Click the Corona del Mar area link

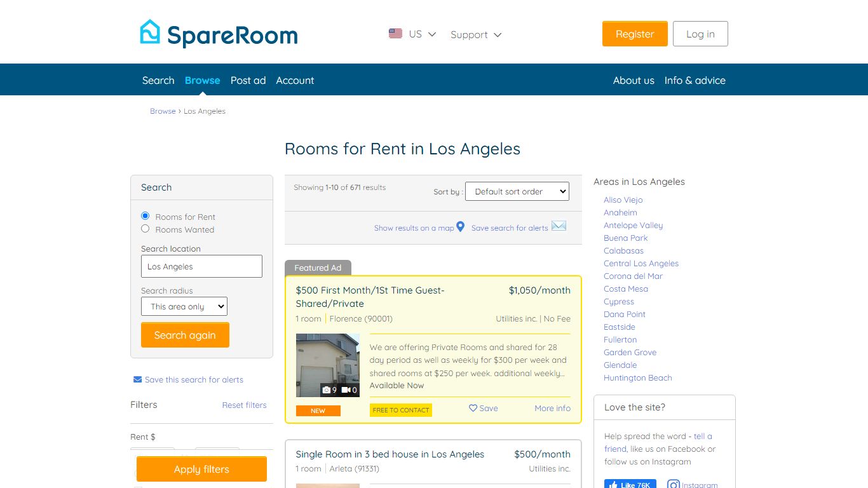coord(633,276)
